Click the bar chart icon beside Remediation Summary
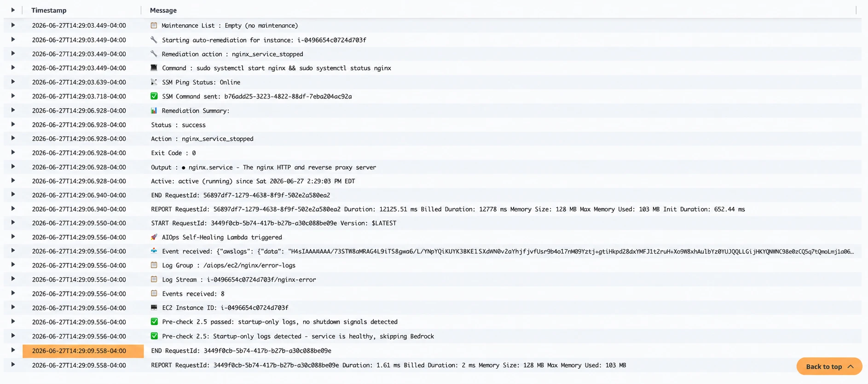Viewport: 868px width, 384px height. (x=154, y=111)
